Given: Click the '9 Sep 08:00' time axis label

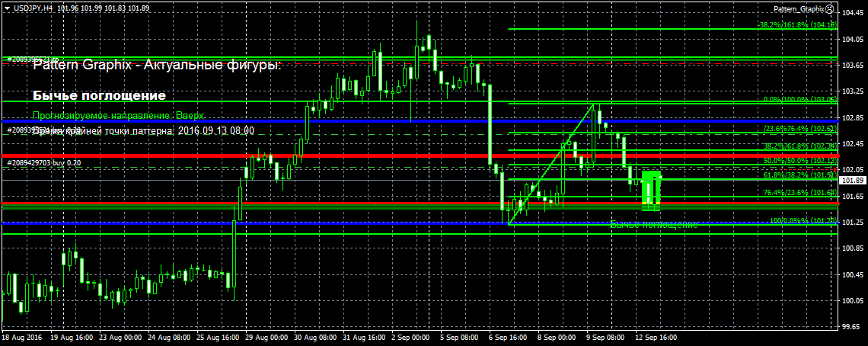Looking at the screenshot, I should 605,337.
